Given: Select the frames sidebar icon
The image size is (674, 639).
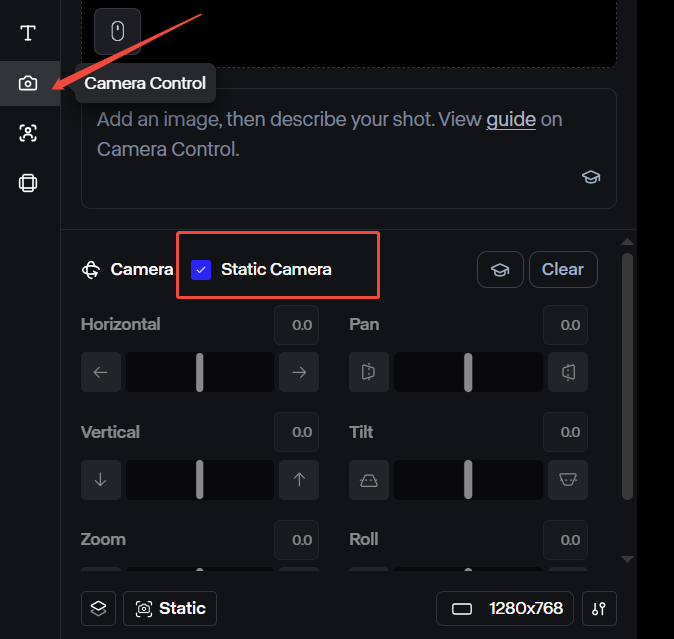Looking at the screenshot, I should pyautogui.click(x=28, y=183).
